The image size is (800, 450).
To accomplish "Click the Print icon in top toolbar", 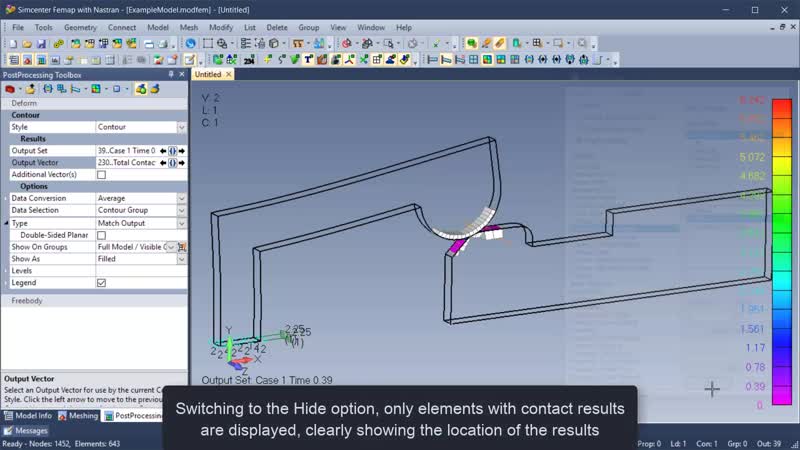I will (163, 44).
